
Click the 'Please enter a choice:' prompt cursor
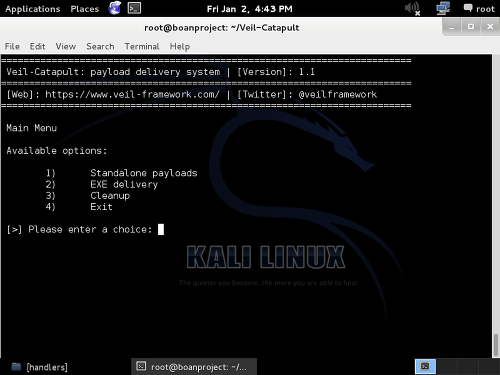161,229
